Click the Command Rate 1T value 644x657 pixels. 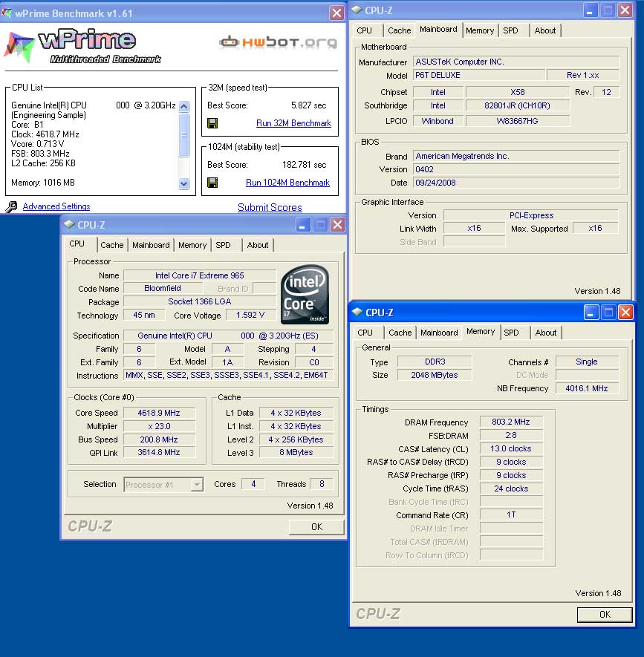click(x=511, y=514)
